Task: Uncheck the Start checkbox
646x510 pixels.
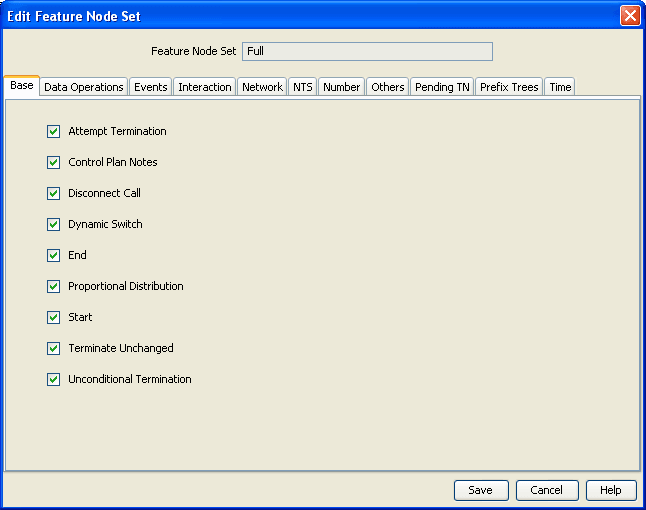Action: (54, 317)
